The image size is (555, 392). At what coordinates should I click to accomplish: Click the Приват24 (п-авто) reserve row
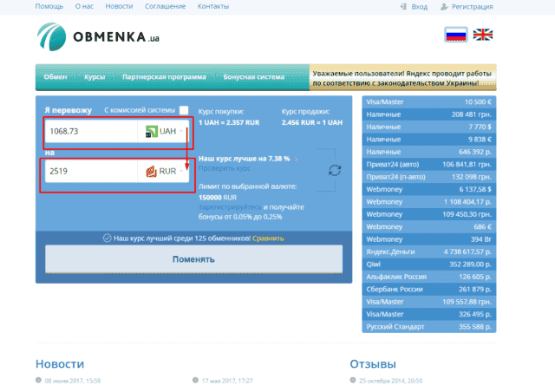pyautogui.click(x=429, y=177)
